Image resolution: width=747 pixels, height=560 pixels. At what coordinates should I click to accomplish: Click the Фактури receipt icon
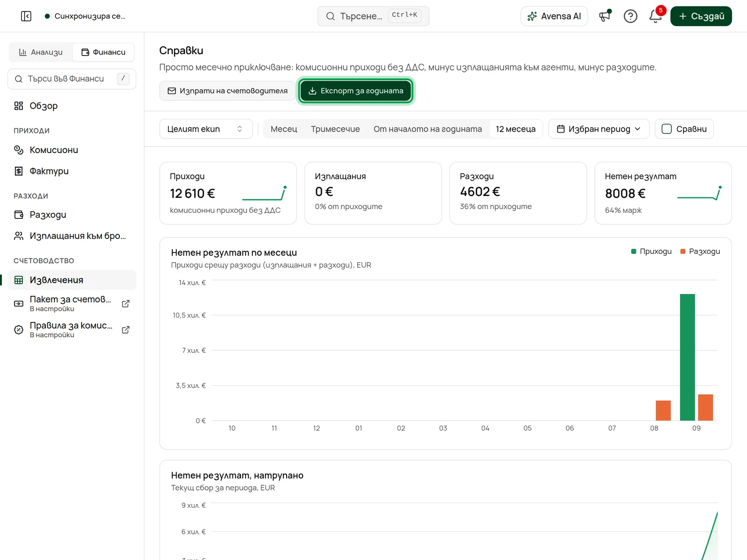19,171
